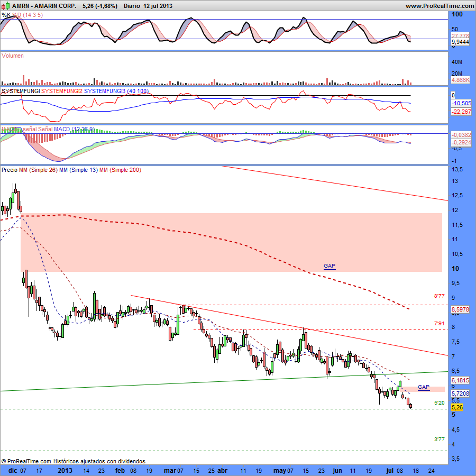
Task: Click the 5'20 support level label
Action: click(x=439, y=403)
